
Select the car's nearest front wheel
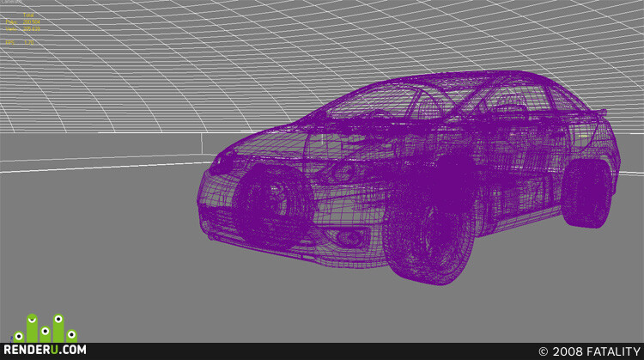click(429, 241)
